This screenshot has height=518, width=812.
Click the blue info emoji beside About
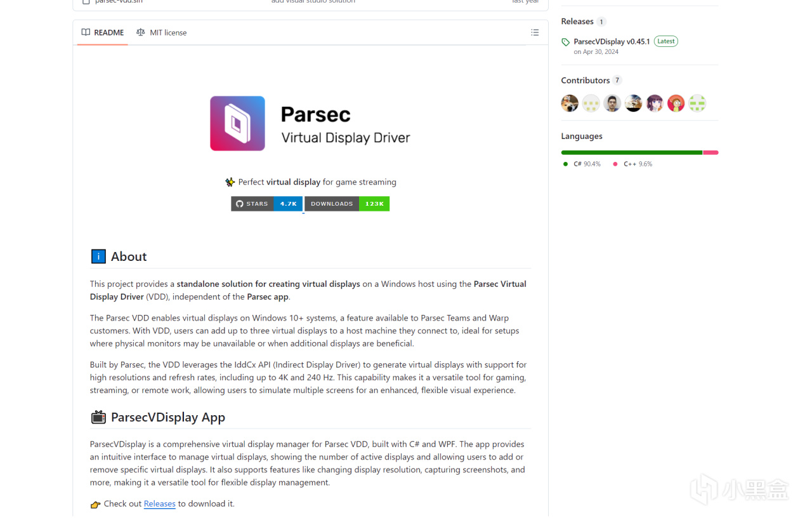(98, 256)
